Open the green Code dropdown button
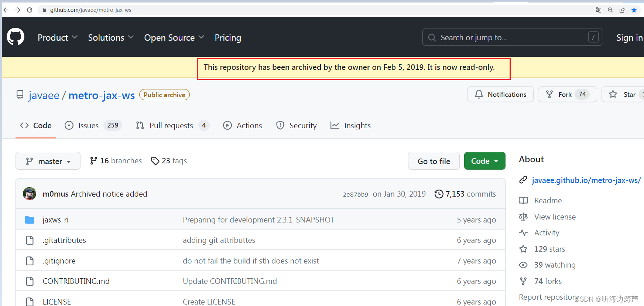 [x=484, y=161]
